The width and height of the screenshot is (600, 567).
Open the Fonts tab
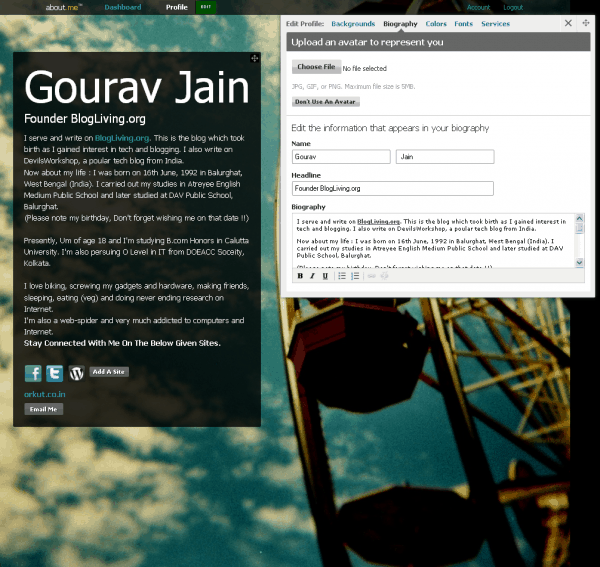pos(464,23)
